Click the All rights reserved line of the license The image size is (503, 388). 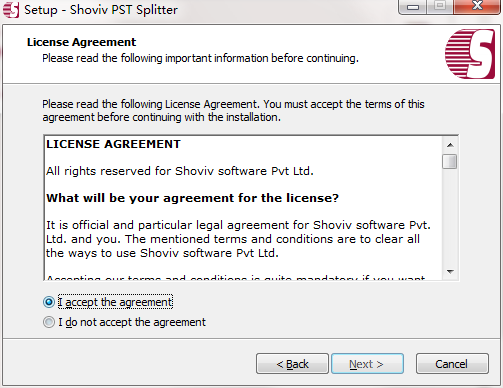tap(180, 171)
